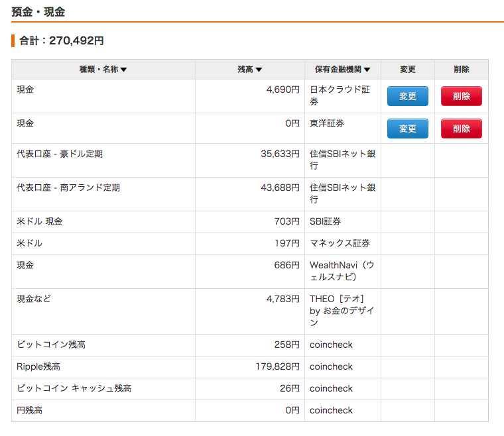Select the 4,783円 balance value

[283, 299]
